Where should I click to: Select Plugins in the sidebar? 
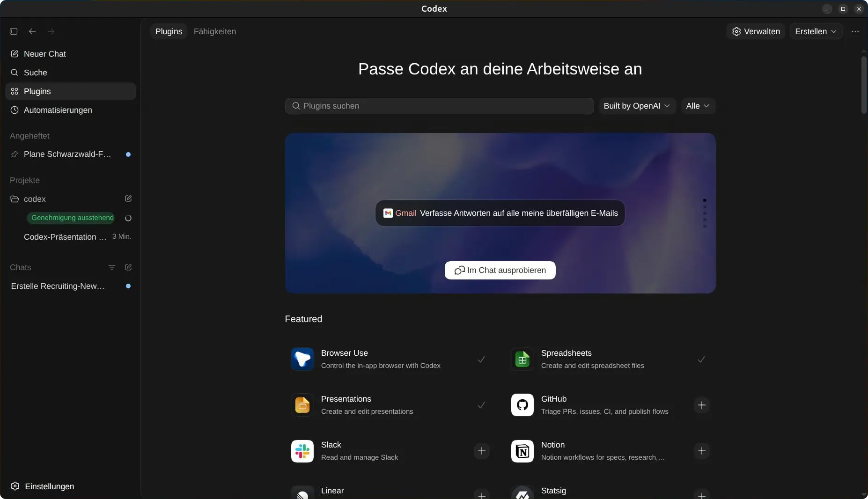(71, 91)
